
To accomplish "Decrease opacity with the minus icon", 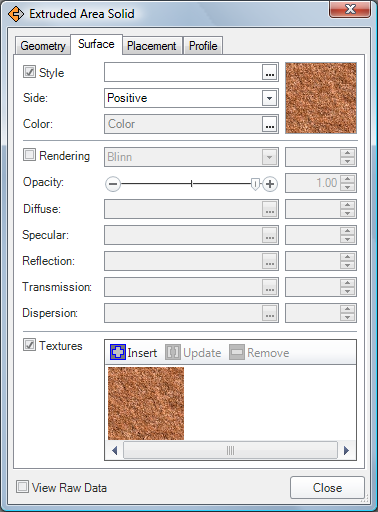I will coord(113,184).
